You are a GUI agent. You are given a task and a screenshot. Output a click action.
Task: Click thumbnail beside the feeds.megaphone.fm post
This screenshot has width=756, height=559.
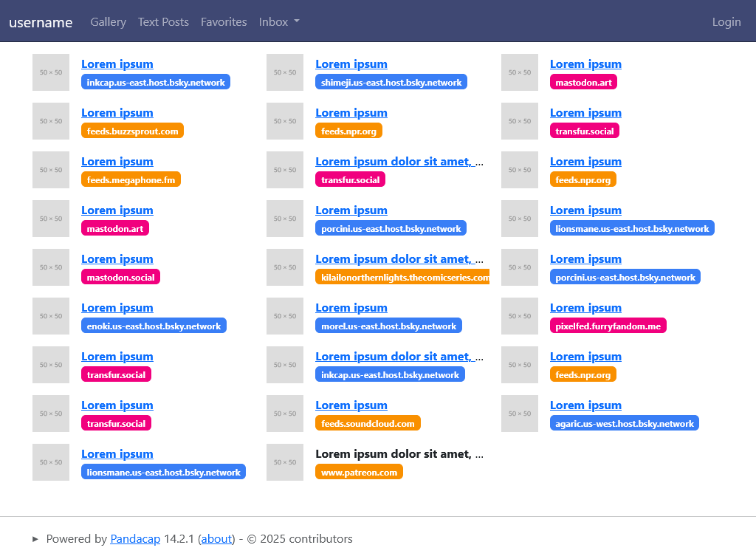coord(51,170)
